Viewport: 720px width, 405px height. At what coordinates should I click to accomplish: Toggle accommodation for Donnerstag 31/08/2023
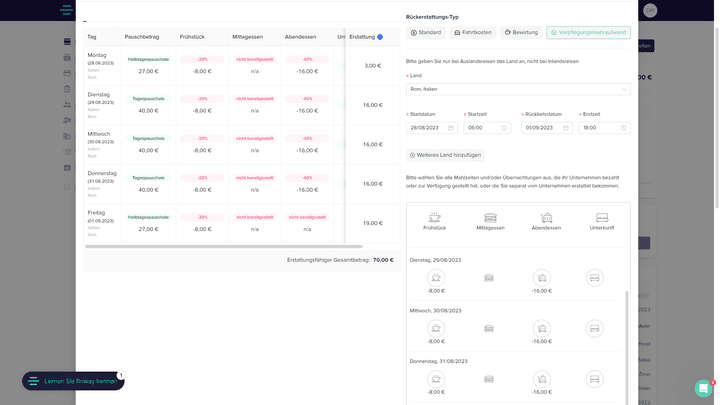(x=594, y=379)
